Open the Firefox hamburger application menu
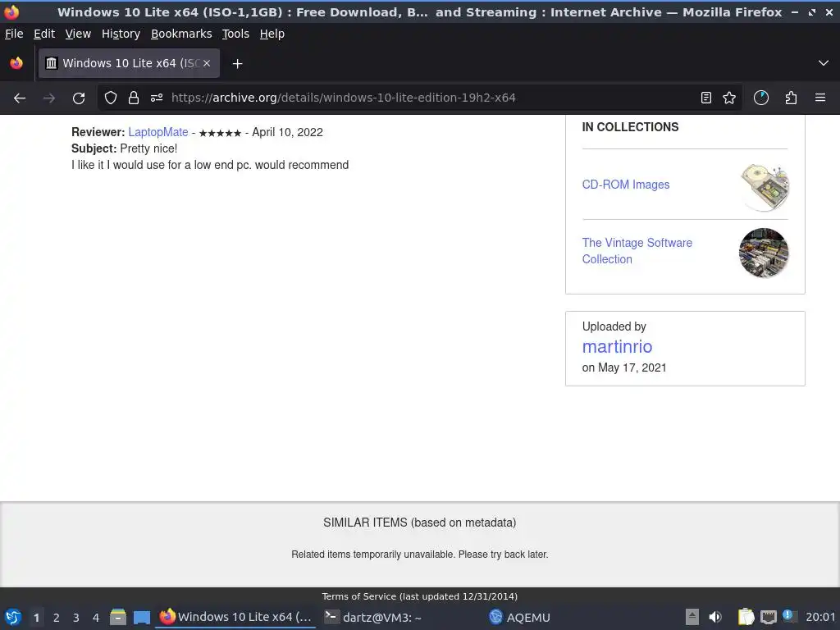 coord(820,98)
